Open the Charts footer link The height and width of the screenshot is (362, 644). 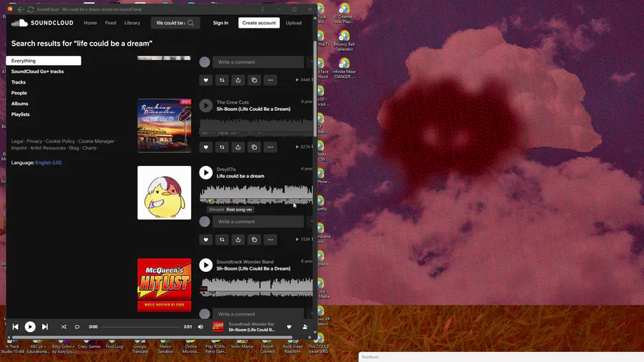[x=89, y=148]
